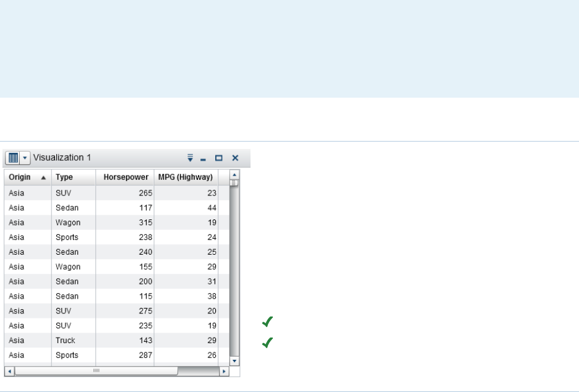Select the Horsepower value 143
The image size is (579, 392).
click(146, 341)
